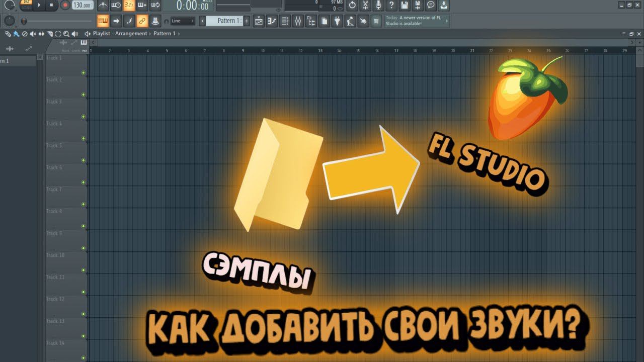Toggle loop recording button
Viewport: 644px width, 362px height.
155,5
